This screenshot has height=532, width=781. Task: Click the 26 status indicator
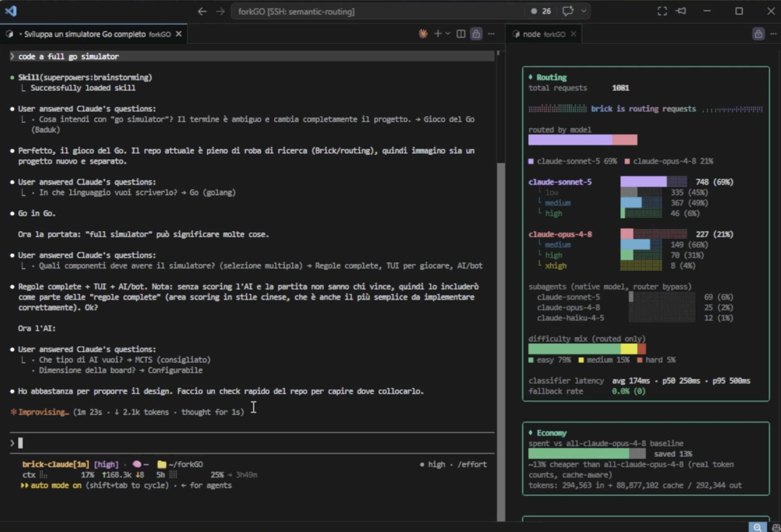[x=541, y=11]
